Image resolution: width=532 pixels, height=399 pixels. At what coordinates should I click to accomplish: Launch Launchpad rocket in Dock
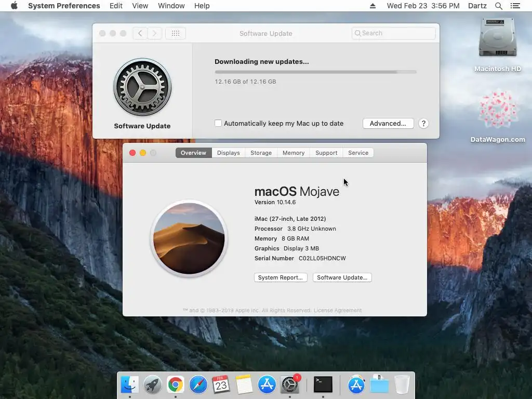pyautogui.click(x=153, y=384)
